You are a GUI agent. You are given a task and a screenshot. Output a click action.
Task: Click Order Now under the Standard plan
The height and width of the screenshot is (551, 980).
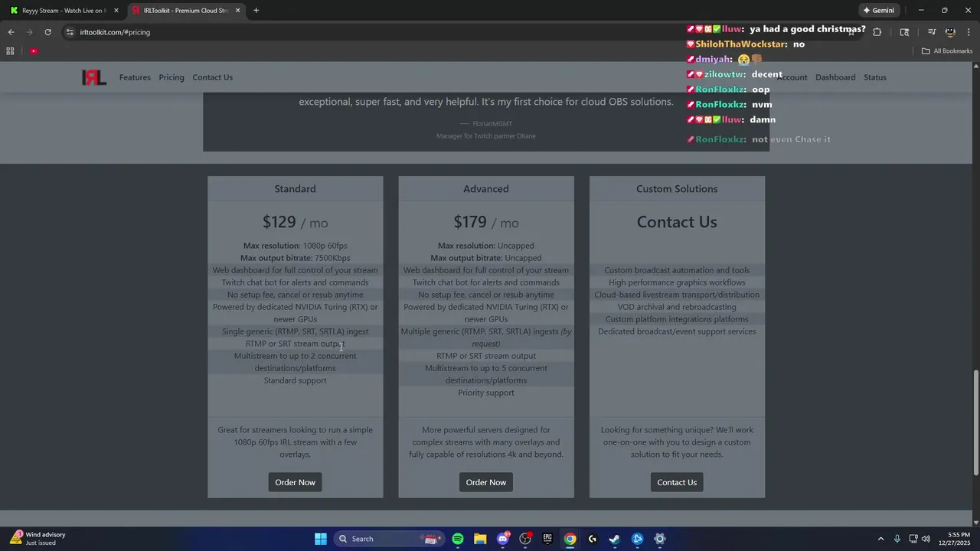(295, 482)
